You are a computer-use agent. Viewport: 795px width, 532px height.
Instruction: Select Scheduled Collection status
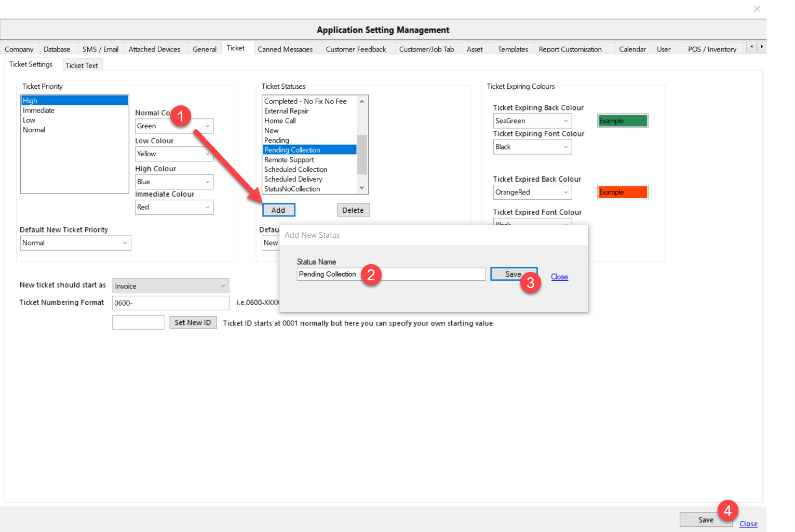pos(310,170)
